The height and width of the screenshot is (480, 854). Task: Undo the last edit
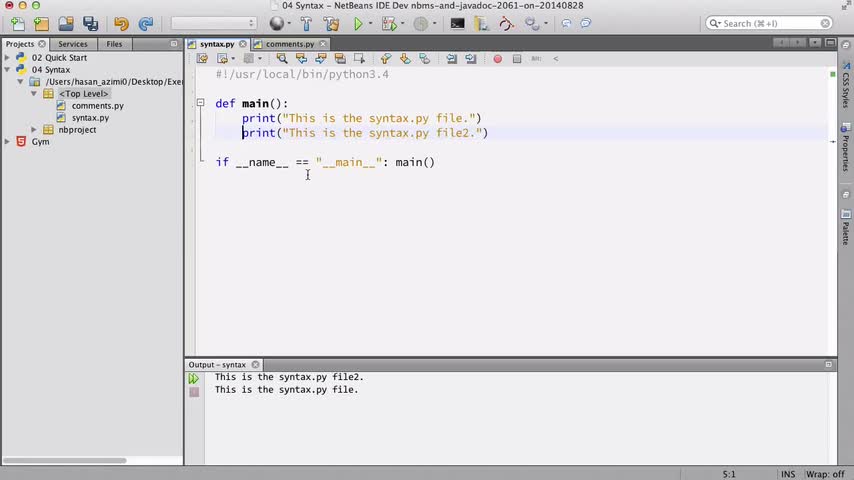click(x=121, y=23)
